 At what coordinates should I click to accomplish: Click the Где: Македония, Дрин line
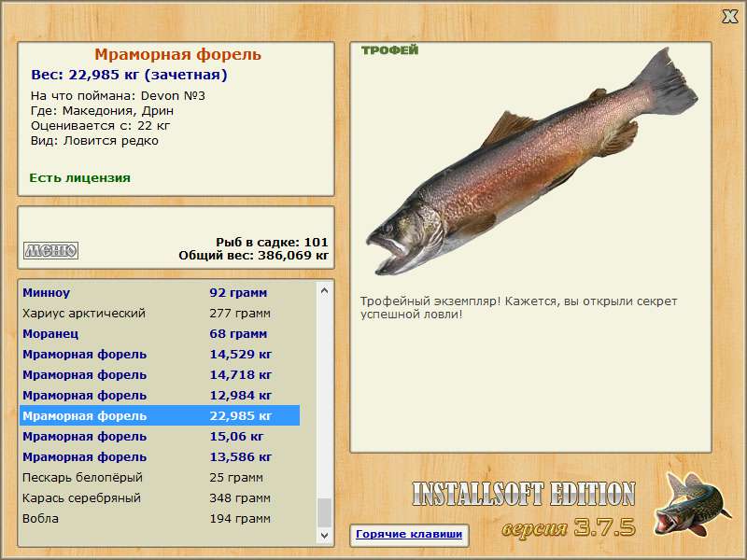102,111
